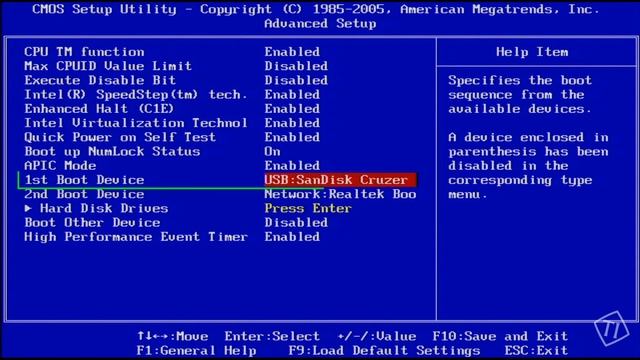Select Boot up NumLock Status option
This screenshot has height=360, width=640.
112,151
